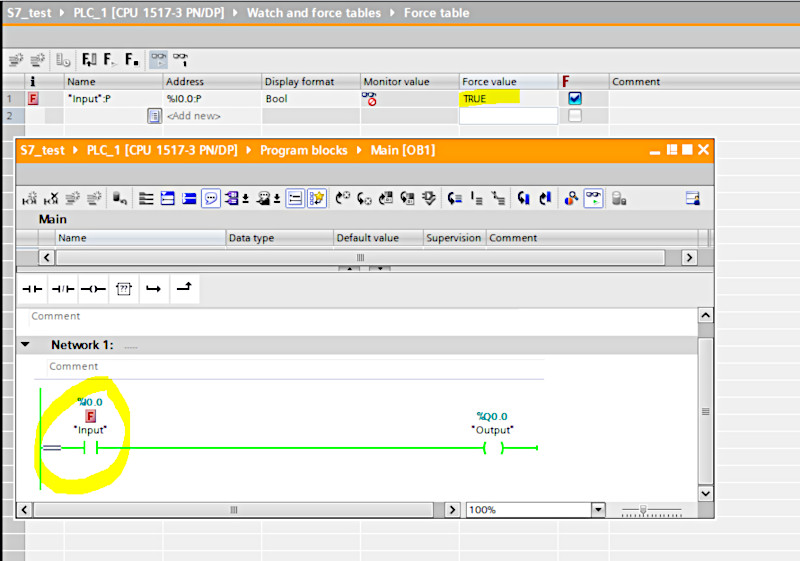
Task: Select the 'Bool' display format cell
Action: pos(311,98)
